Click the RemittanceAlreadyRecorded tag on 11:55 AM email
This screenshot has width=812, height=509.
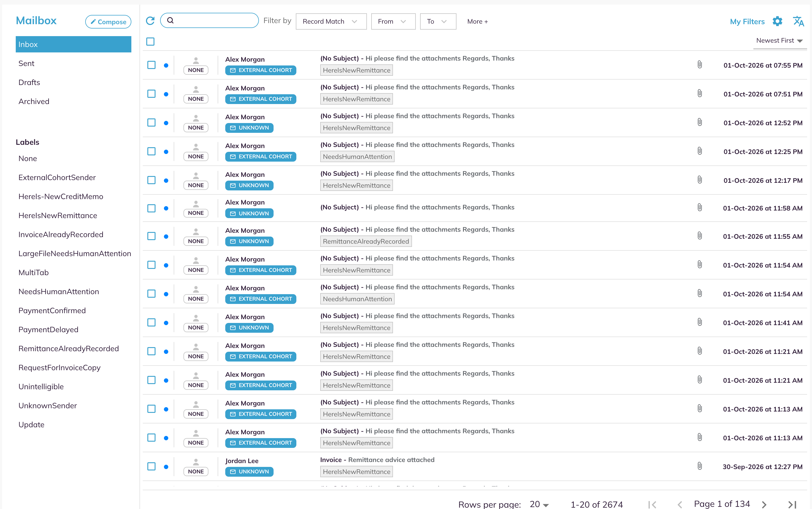pyautogui.click(x=366, y=241)
